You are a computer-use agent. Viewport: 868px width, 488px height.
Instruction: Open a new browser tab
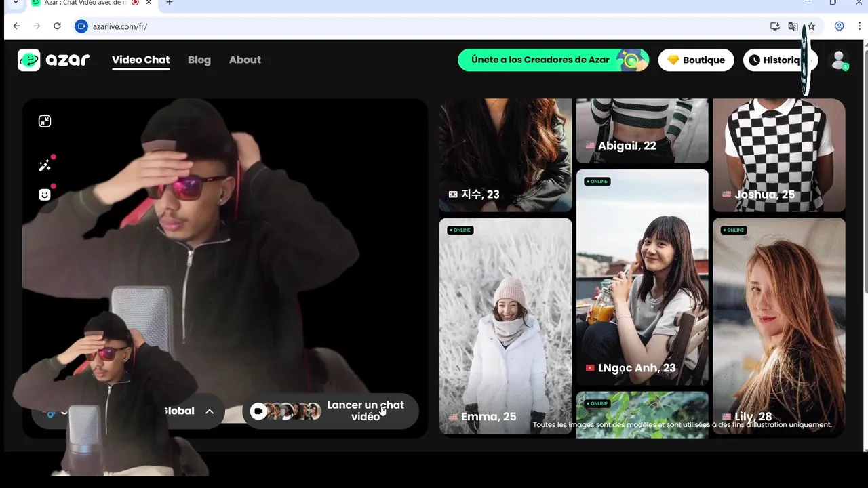170,3
